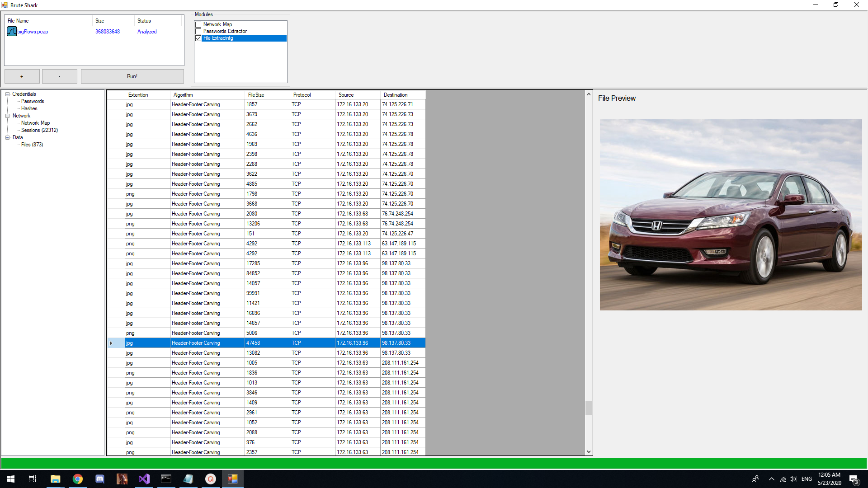The width and height of the screenshot is (868, 488).
Task: Open Discord from the taskbar
Action: click(x=100, y=479)
